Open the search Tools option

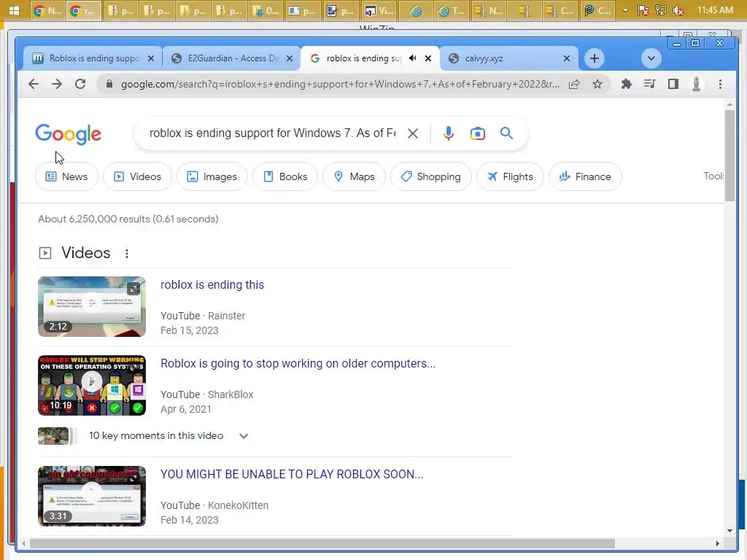(713, 176)
